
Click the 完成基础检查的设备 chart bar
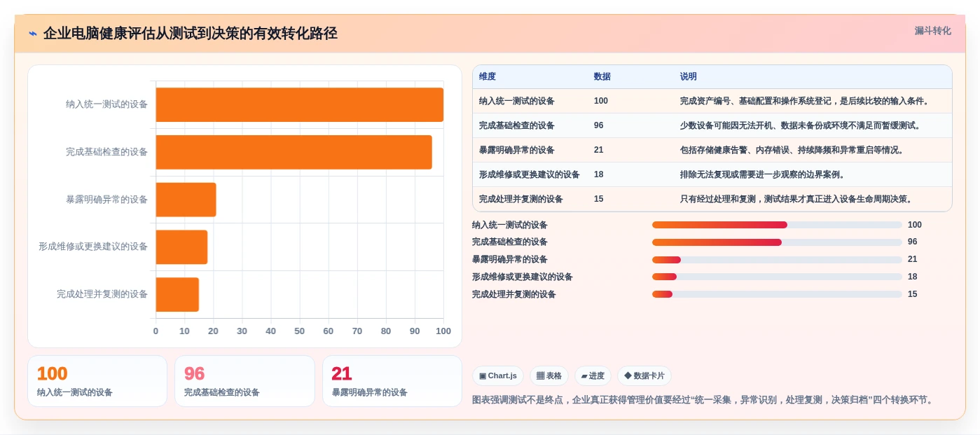(x=294, y=152)
